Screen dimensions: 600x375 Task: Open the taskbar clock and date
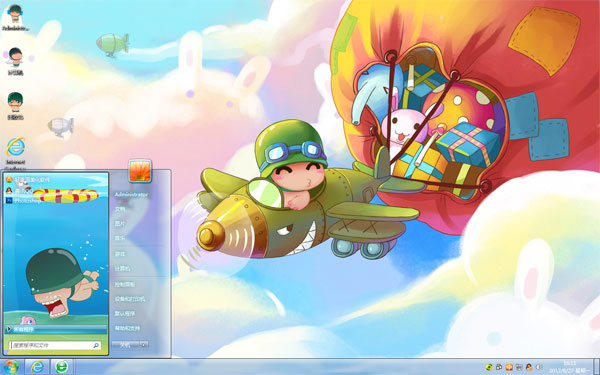[x=570, y=367]
